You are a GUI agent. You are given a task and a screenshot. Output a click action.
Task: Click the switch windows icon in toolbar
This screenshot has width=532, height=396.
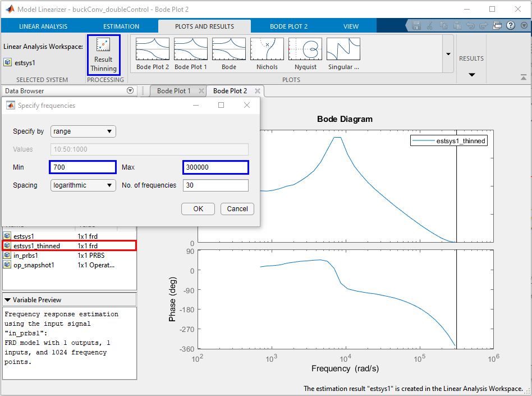click(x=497, y=26)
